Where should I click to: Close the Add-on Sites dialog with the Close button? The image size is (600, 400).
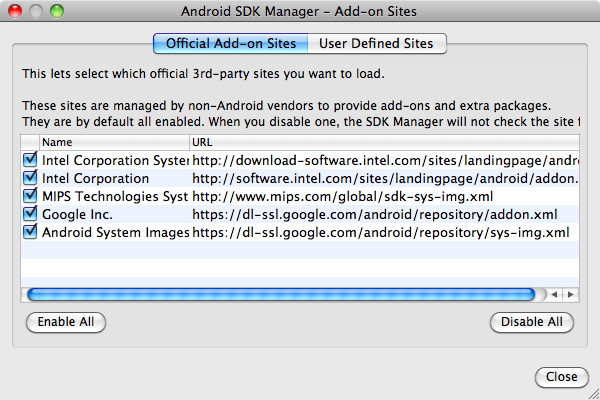coord(561,377)
